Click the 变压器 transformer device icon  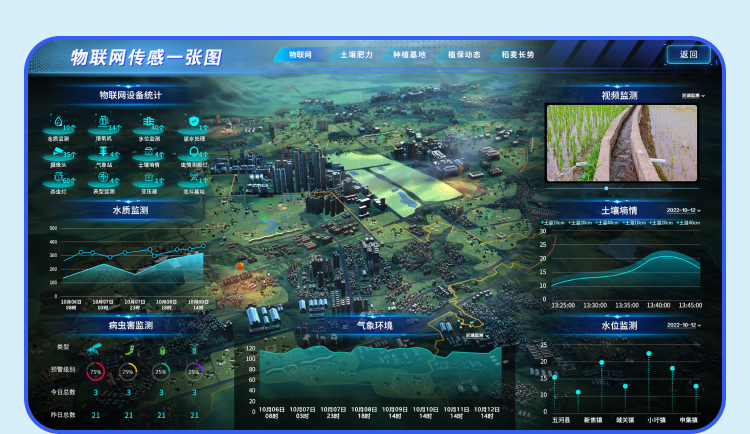148,177
